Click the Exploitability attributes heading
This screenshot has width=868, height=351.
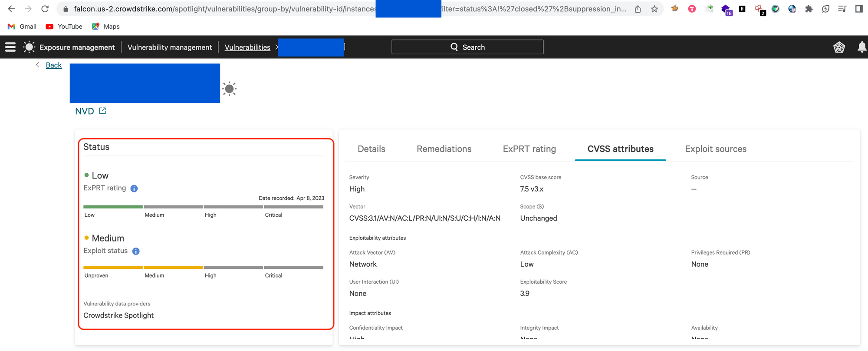378,238
